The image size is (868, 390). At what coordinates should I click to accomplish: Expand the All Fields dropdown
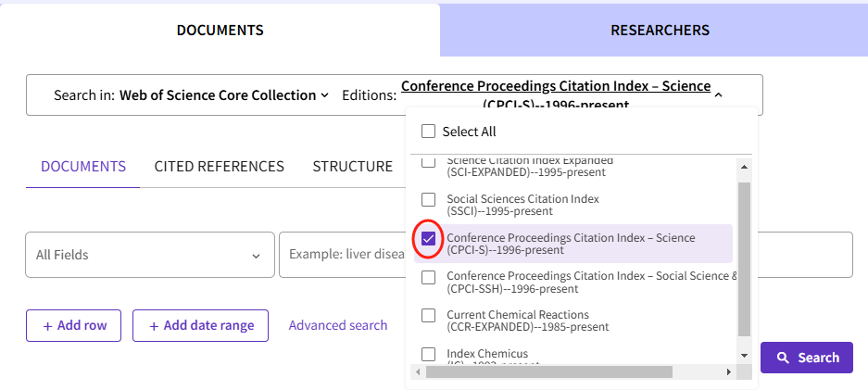click(x=148, y=255)
